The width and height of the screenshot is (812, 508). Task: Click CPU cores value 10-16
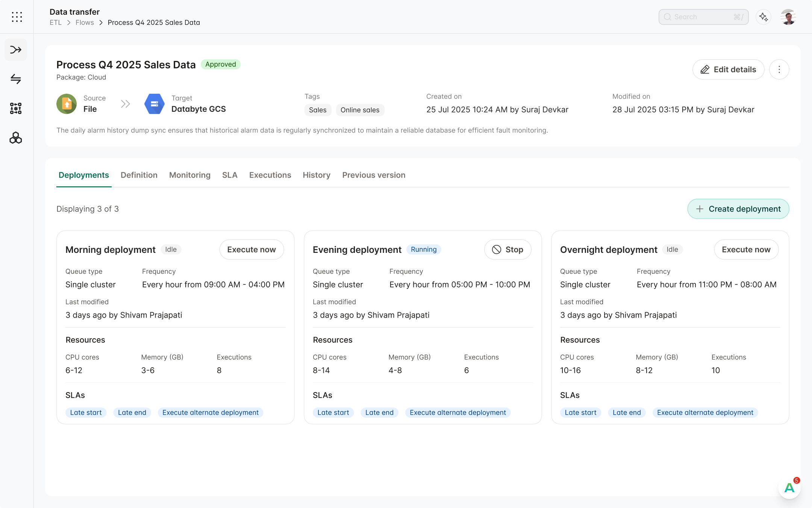(x=570, y=370)
